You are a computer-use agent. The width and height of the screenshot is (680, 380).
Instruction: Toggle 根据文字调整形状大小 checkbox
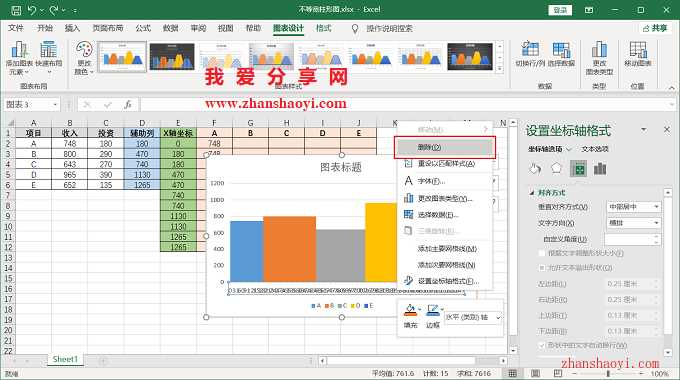tap(542, 253)
